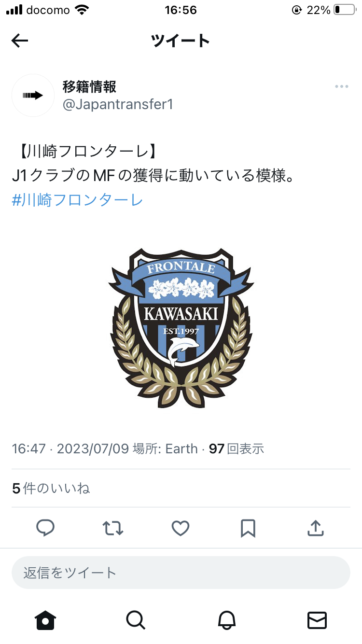Screen dimensions: 362x644
Task: Open the three-dot more options menu
Action: pos(342,86)
